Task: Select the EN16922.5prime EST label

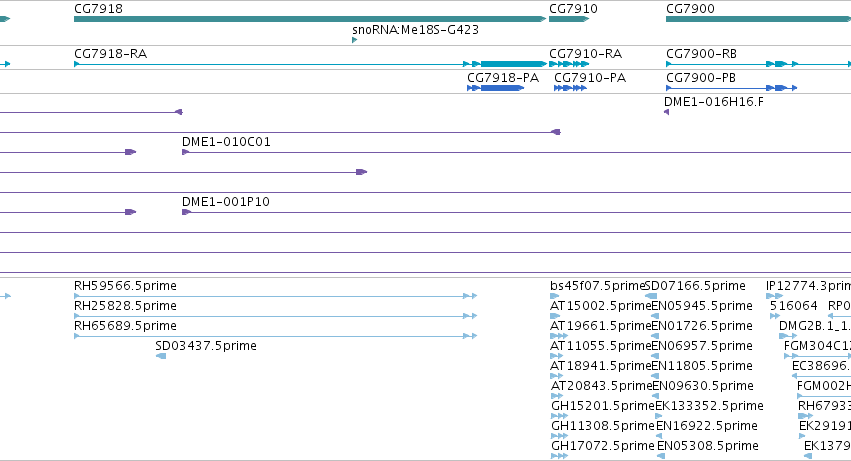Action: 707,426
